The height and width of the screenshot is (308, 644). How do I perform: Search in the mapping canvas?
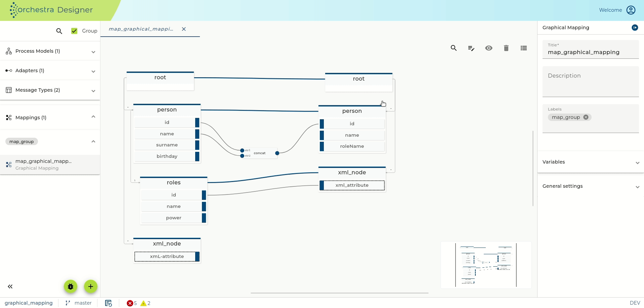tap(454, 48)
